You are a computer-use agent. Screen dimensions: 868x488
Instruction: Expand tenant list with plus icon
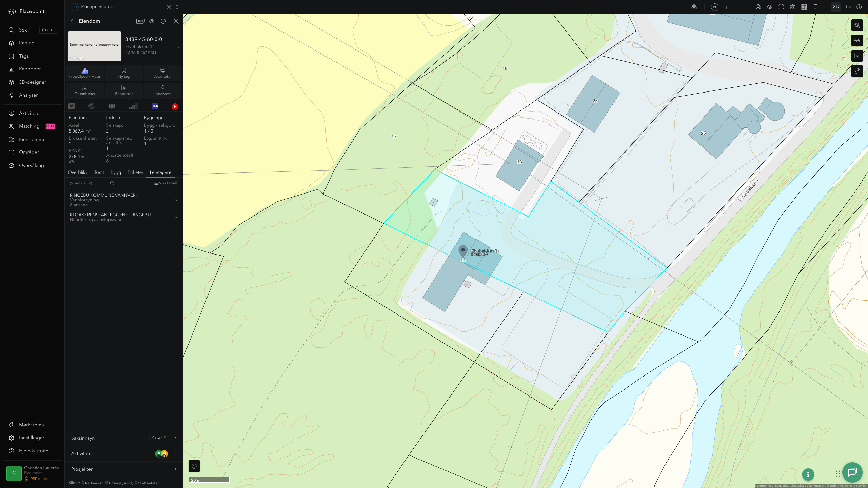coord(104,183)
